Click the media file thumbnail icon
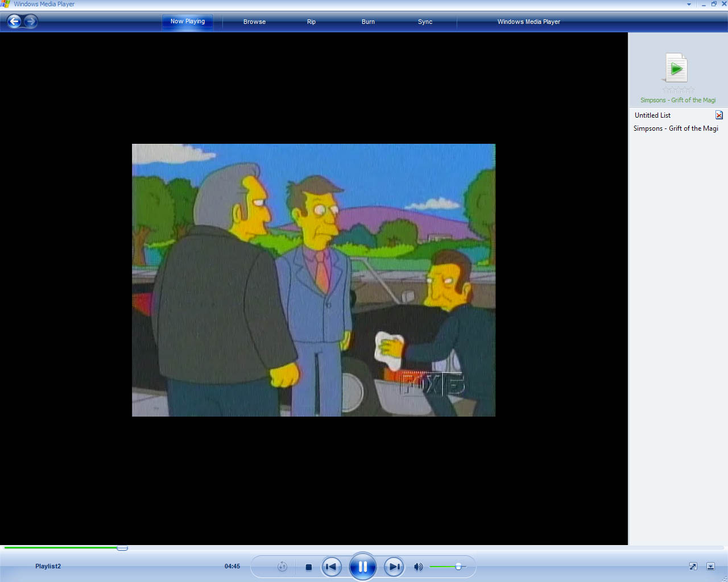 click(676, 68)
